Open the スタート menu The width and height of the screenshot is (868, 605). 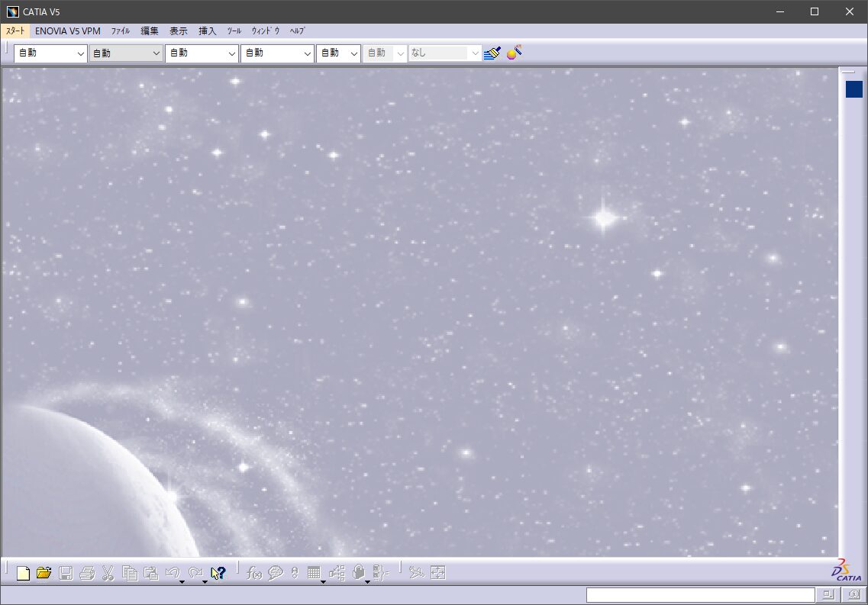coord(15,31)
